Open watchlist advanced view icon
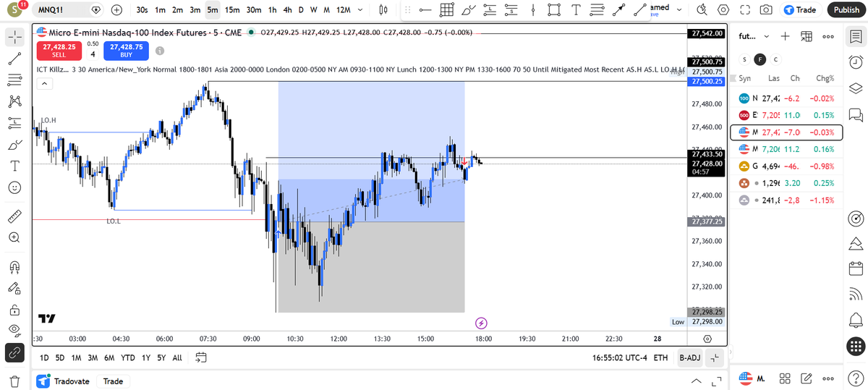 pos(807,36)
